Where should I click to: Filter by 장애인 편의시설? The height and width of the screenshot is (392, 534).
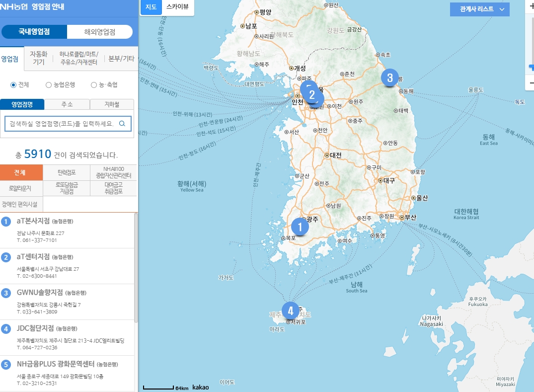point(21,204)
